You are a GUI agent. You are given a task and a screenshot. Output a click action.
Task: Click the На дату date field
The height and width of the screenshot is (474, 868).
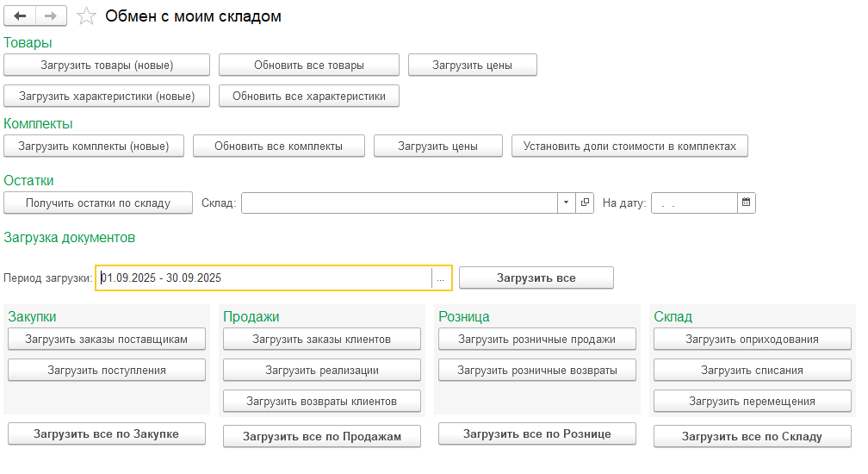694,203
